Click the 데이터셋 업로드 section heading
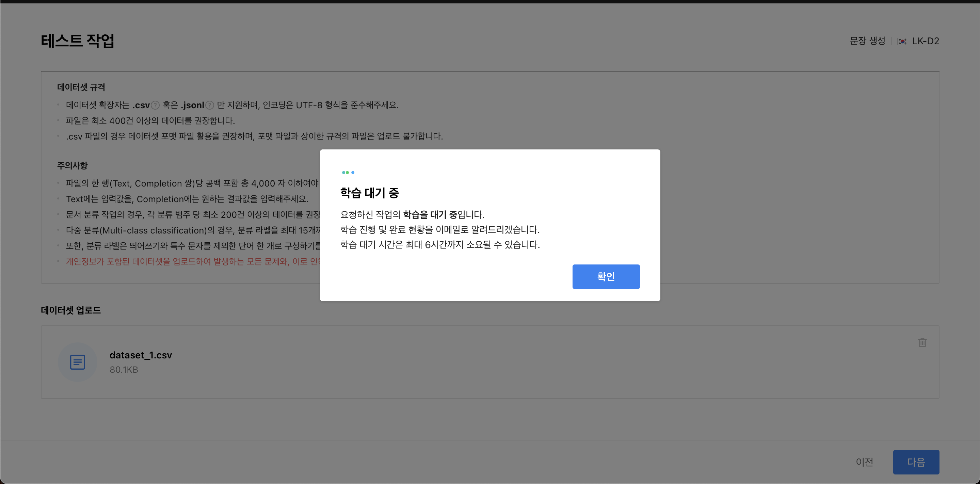Viewport: 980px width, 484px height. 71,310
